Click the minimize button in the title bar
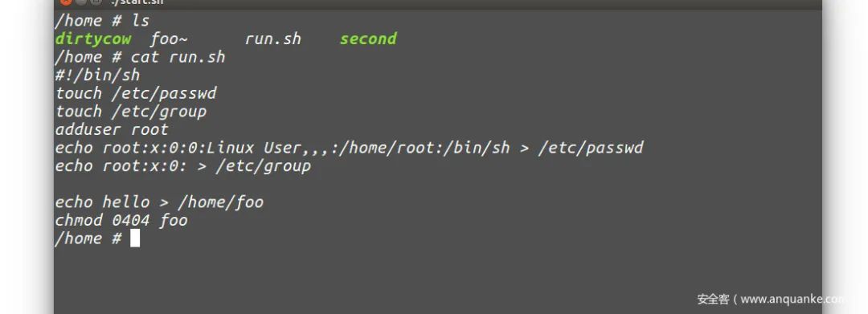The image size is (868, 314). click(x=81, y=2)
